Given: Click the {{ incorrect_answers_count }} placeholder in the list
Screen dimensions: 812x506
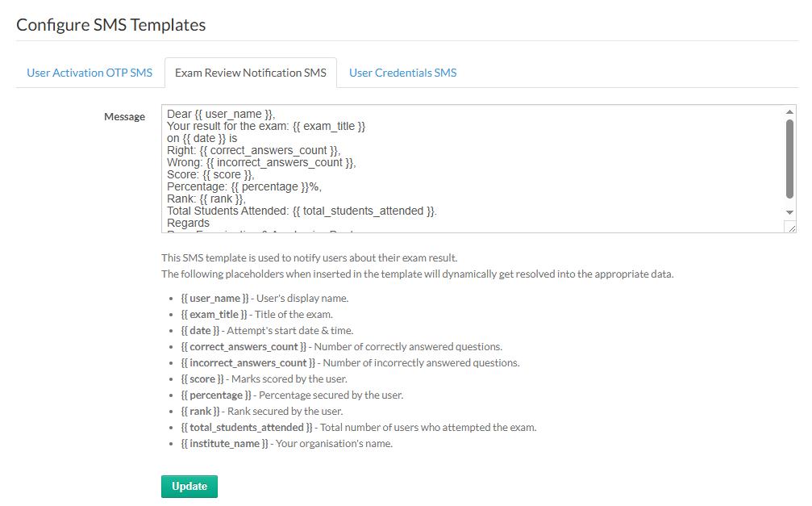Looking at the screenshot, I should 248,363.
